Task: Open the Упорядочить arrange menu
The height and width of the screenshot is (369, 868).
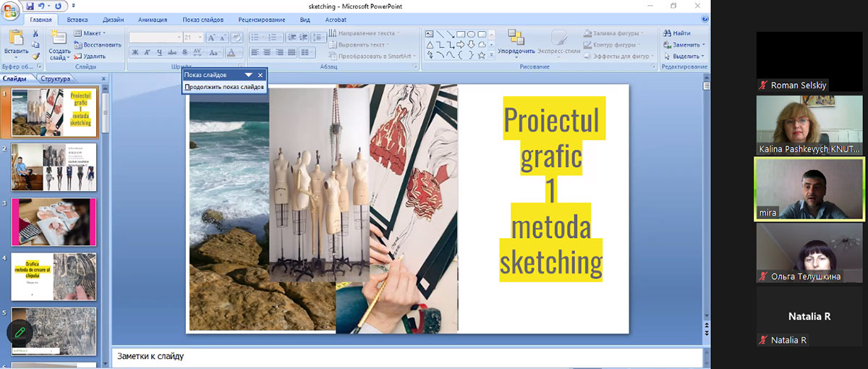Action: (516, 45)
